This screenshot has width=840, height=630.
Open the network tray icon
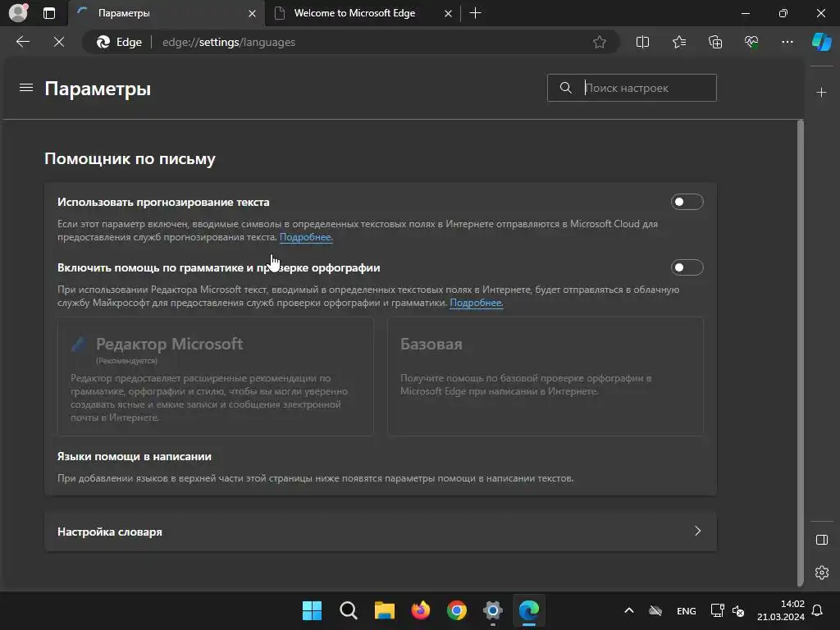pos(717,610)
